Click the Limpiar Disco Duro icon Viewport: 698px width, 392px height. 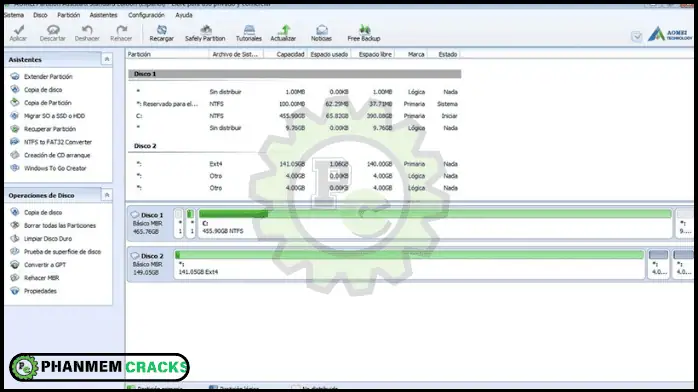coord(15,238)
